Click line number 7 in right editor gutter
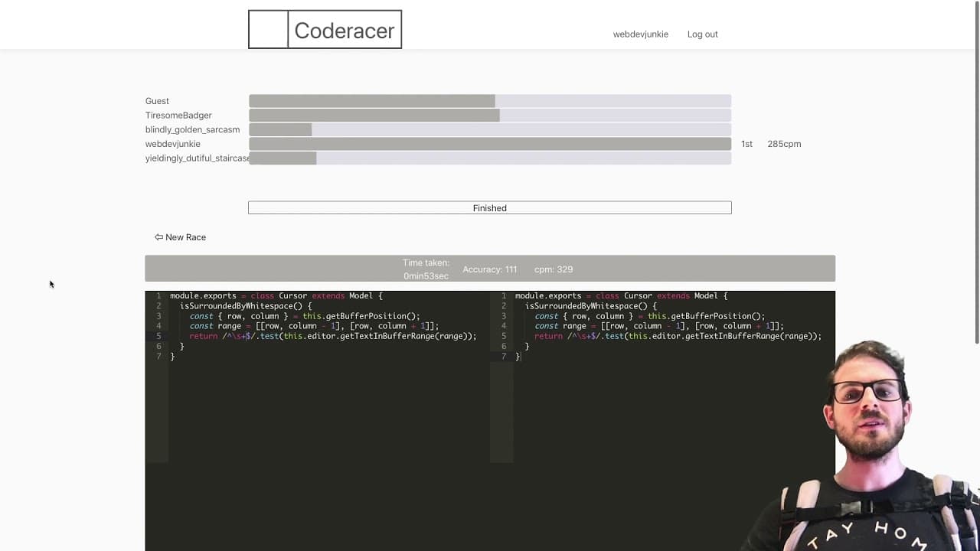 click(504, 357)
